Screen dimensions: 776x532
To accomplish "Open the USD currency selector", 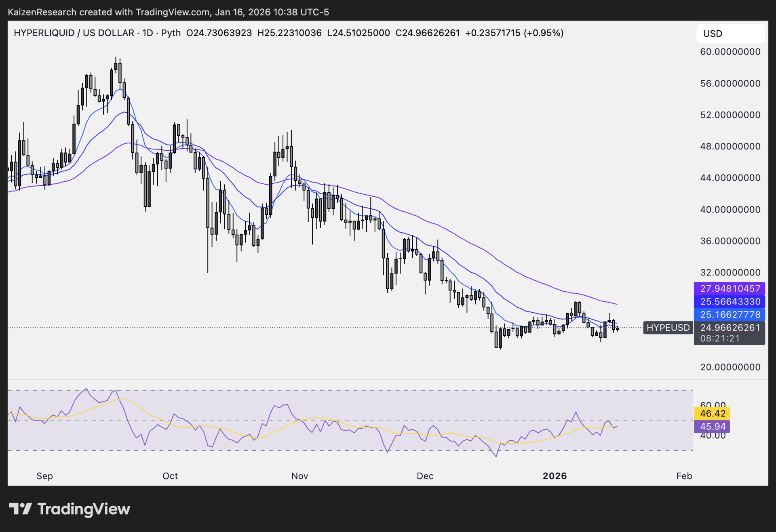I will coord(730,34).
